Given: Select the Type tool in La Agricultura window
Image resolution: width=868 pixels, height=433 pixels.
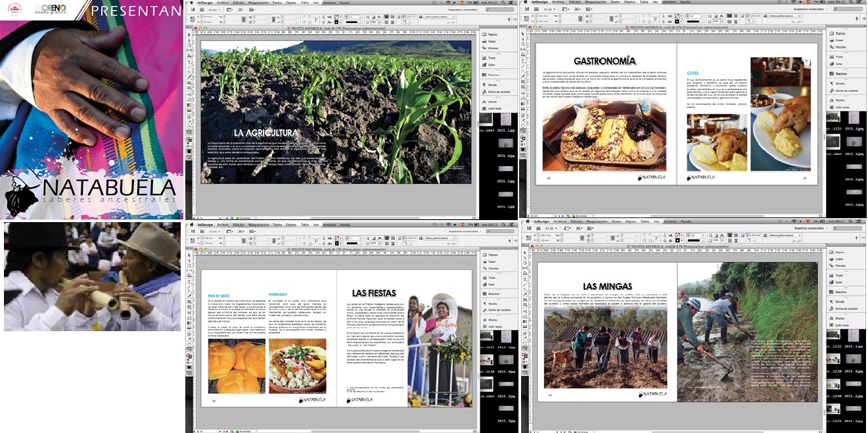Looking at the screenshot, I should (189, 62).
